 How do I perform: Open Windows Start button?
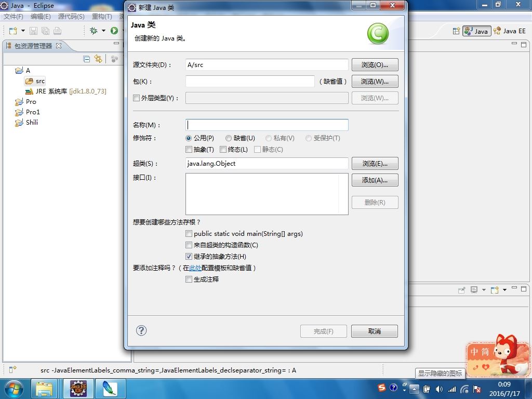13,389
